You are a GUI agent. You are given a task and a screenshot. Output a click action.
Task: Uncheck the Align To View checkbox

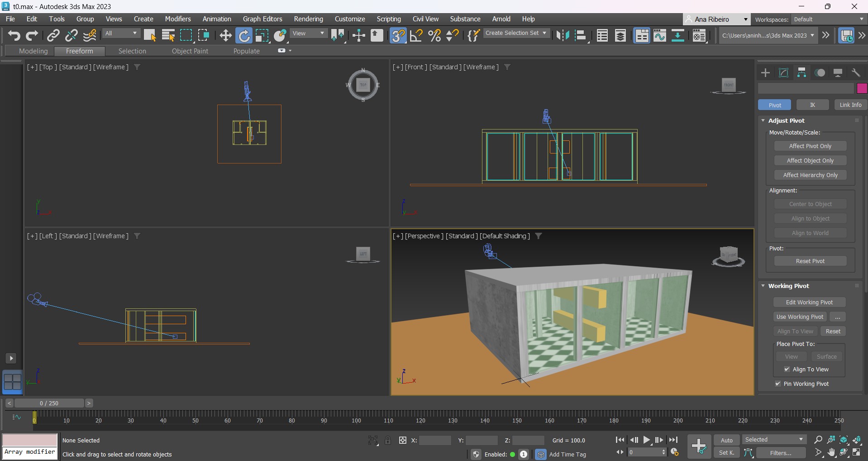pos(787,370)
